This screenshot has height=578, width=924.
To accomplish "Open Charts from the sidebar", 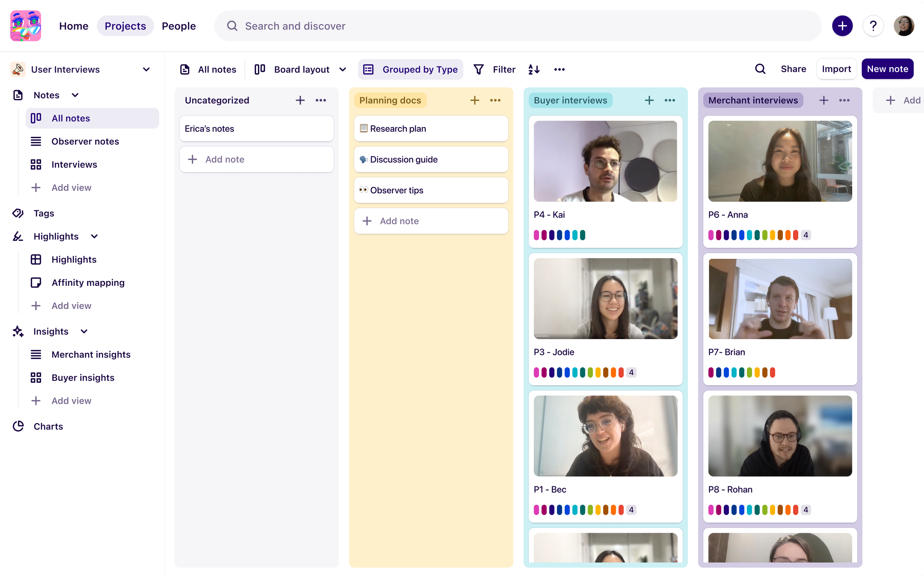I will click(48, 426).
